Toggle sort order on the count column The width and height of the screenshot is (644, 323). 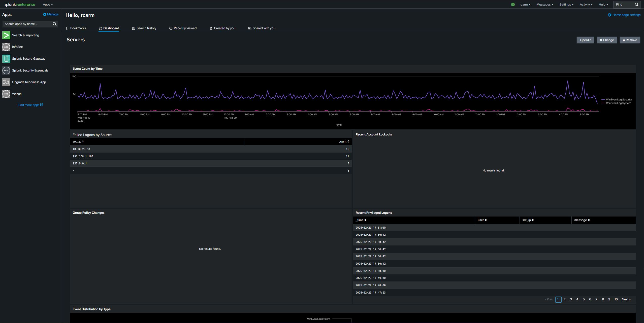click(343, 141)
